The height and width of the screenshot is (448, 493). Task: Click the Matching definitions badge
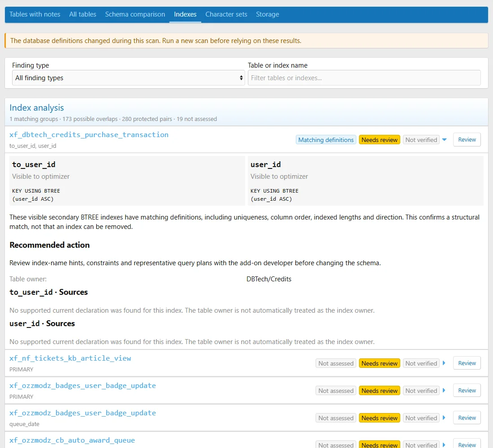[x=326, y=140]
